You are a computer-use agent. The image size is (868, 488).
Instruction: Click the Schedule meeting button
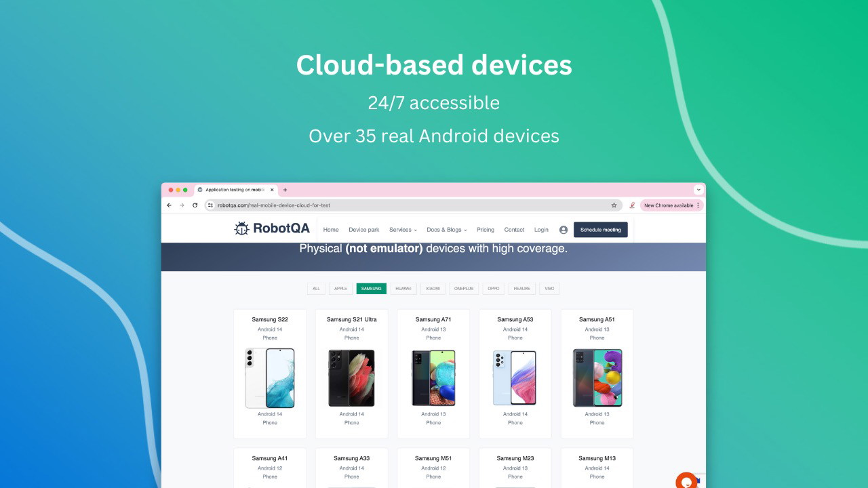coord(601,230)
